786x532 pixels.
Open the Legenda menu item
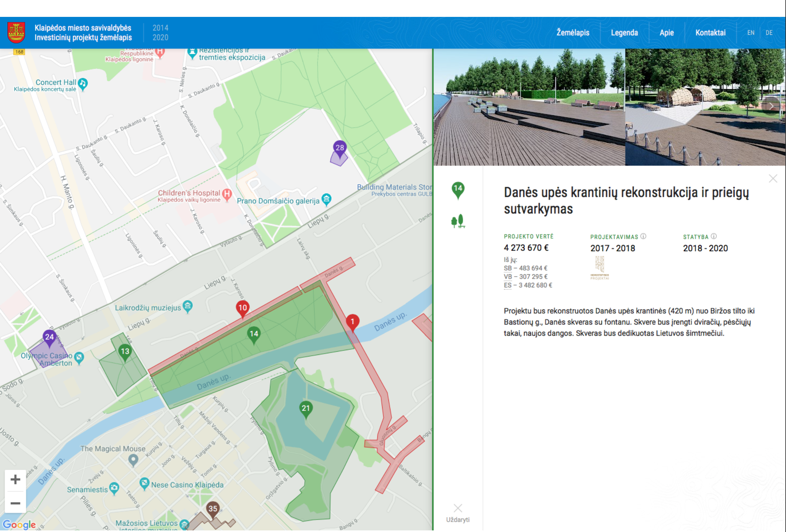[624, 33]
